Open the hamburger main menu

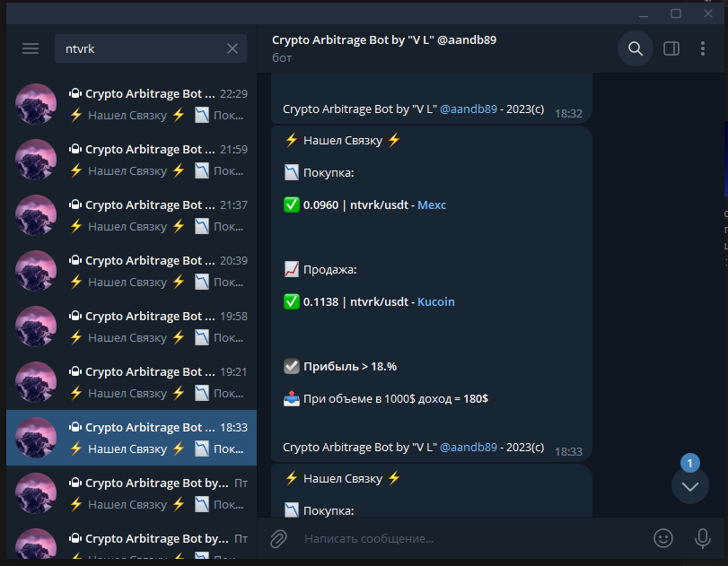[x=31, y=48]
